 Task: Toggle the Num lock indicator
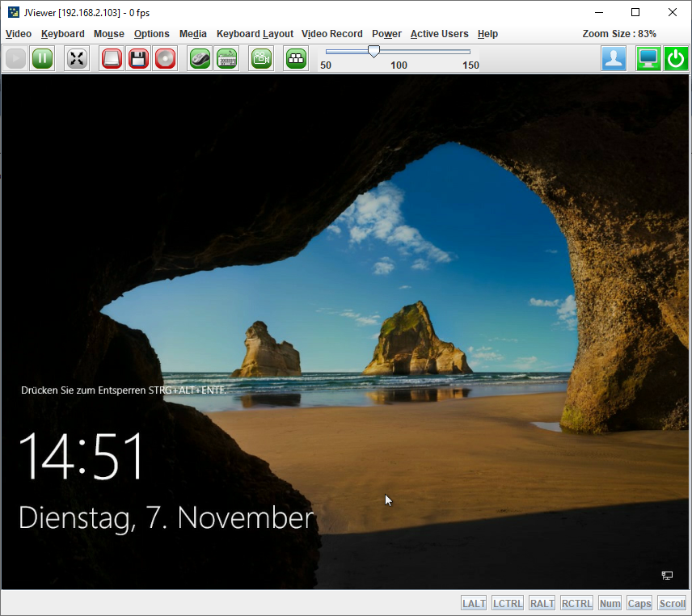tap(610, 603)
